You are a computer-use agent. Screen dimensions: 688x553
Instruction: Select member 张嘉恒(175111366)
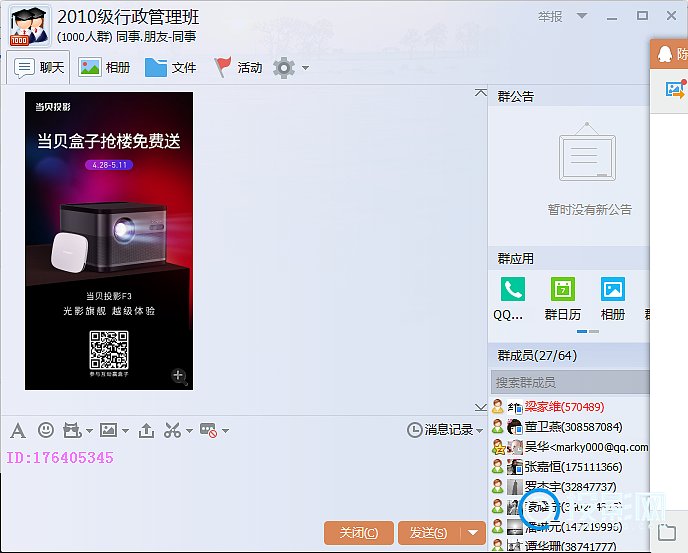coord(570,467)
